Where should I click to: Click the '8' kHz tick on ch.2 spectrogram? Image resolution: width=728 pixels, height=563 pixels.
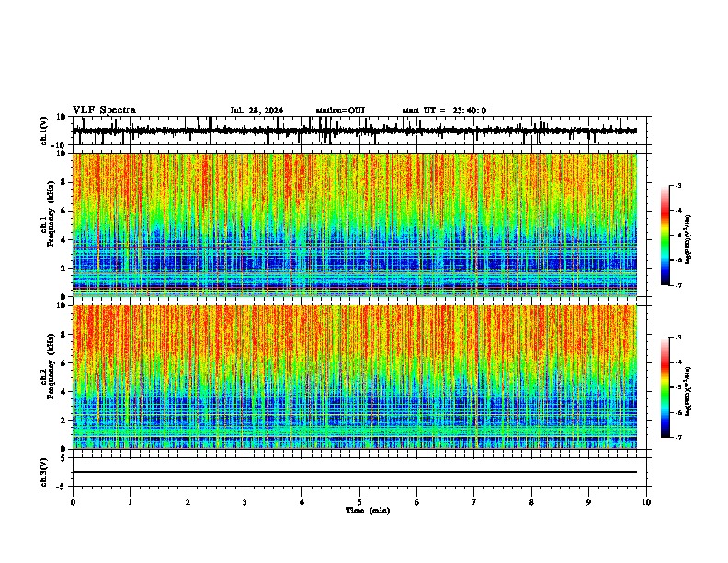pos(63,335)
